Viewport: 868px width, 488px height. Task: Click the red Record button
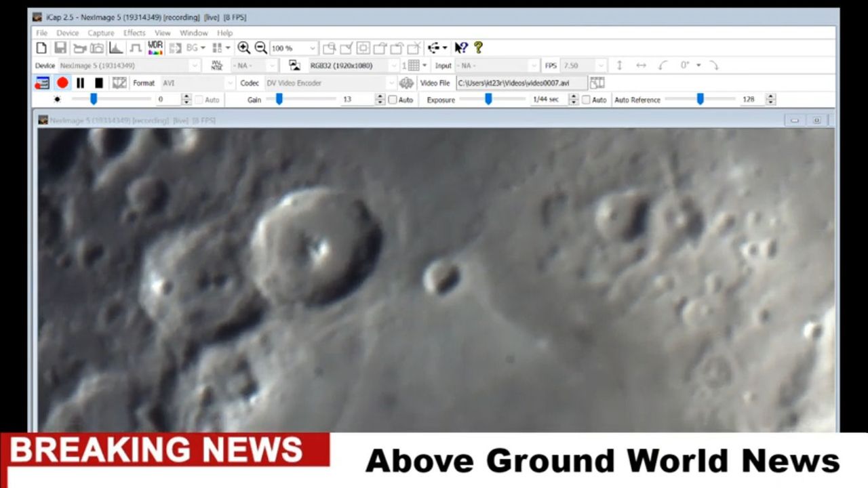click(x=62, y=83)
